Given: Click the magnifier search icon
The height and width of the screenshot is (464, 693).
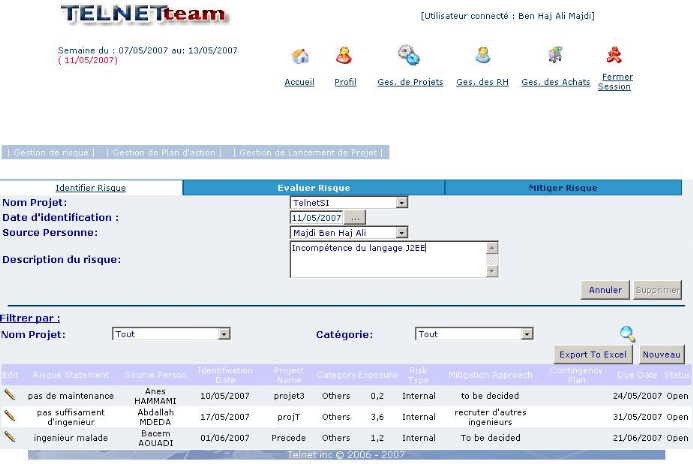Looking at the screenshot, I should click(x=627, y=334).
